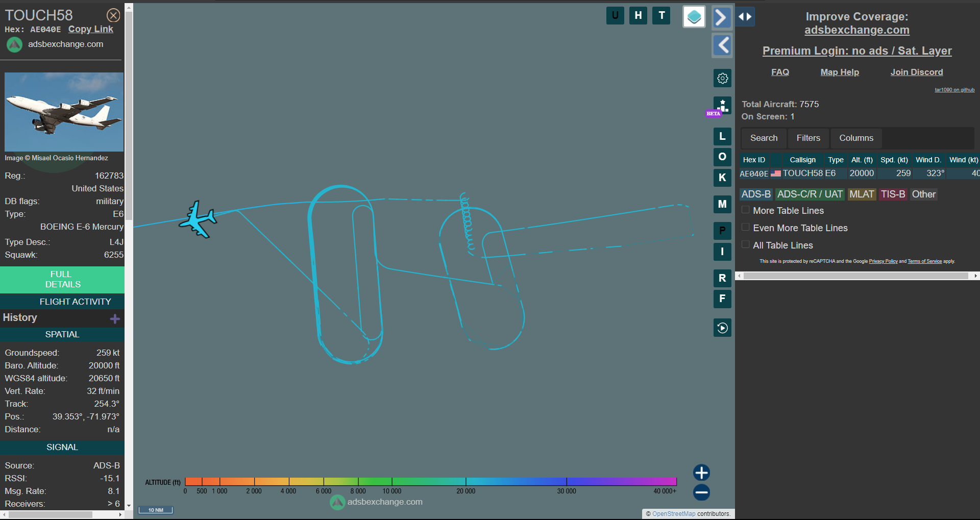Viewport: 980px width, 520px height.
Task: Click the right chevron sidebar expand button
Action: pyautogui.click(x=722, y=17)
